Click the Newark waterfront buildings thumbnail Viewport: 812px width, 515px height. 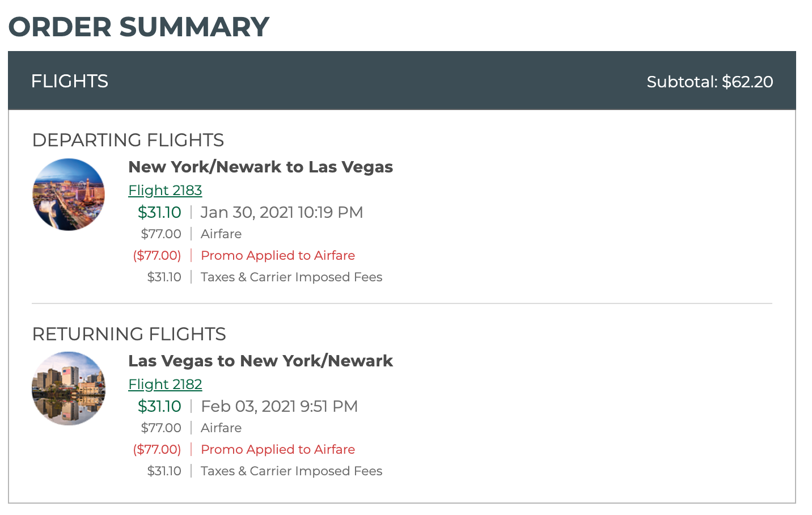coord(69,389)
